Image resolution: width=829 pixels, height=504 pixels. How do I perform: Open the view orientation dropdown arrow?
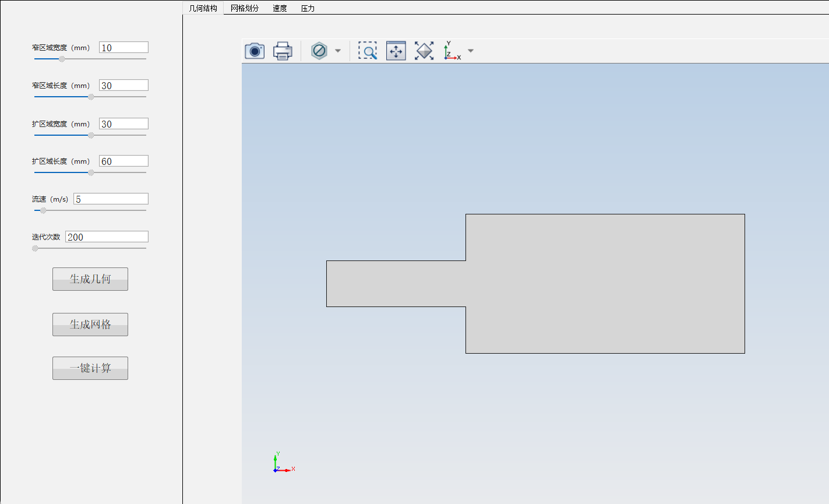[x=471, y=51]
